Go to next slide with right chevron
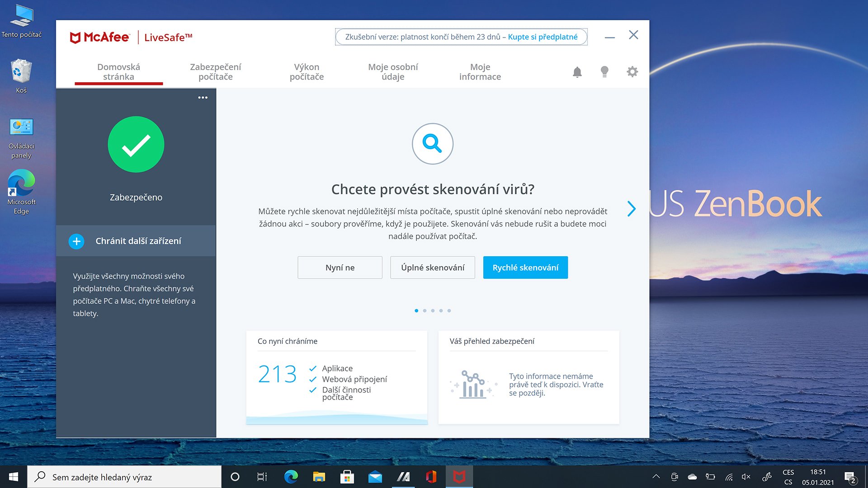Viewport: 868px width, 488px height. (632, 208)
